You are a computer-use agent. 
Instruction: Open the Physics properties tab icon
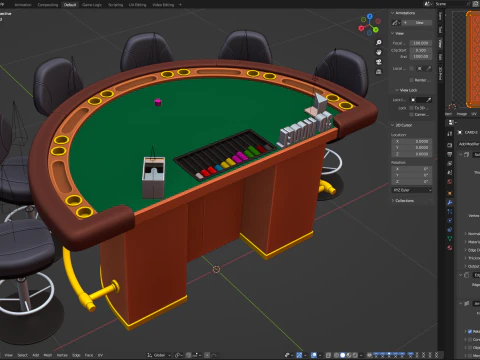450,220
